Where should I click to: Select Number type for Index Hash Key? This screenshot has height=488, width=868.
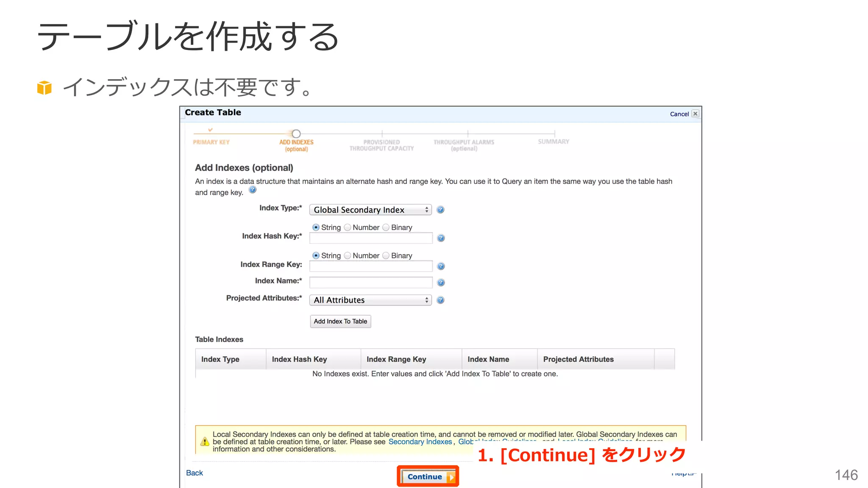coord(348,227)
